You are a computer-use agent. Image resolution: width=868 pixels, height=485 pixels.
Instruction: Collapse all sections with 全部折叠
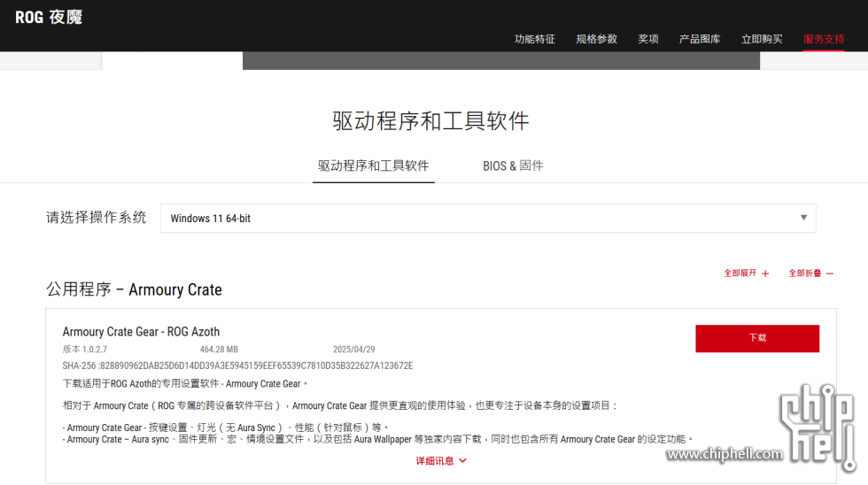810,273
